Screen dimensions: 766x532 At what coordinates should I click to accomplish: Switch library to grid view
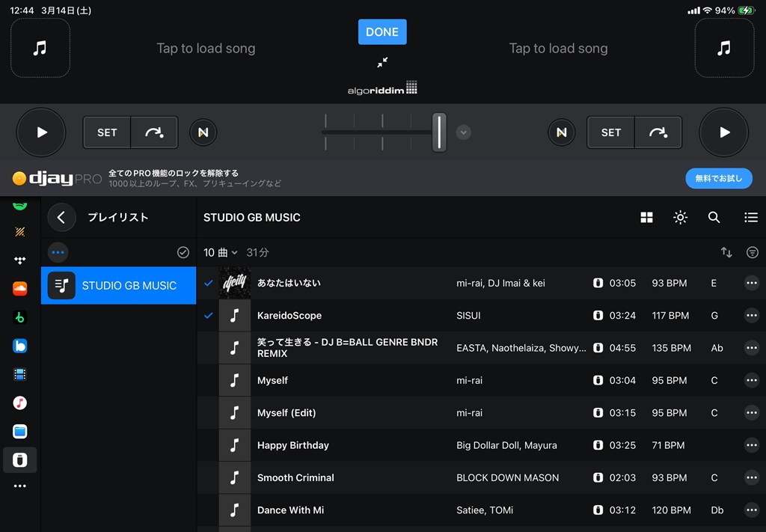click(x=646, y=218)
